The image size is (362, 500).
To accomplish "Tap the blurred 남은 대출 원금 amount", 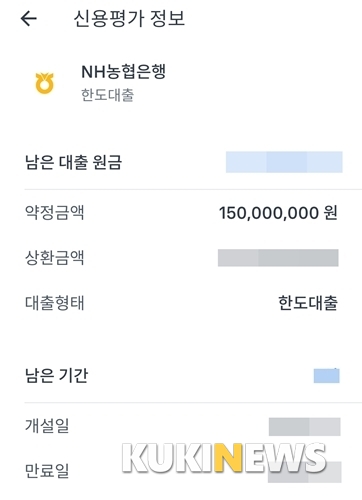I will click(284, 162).
